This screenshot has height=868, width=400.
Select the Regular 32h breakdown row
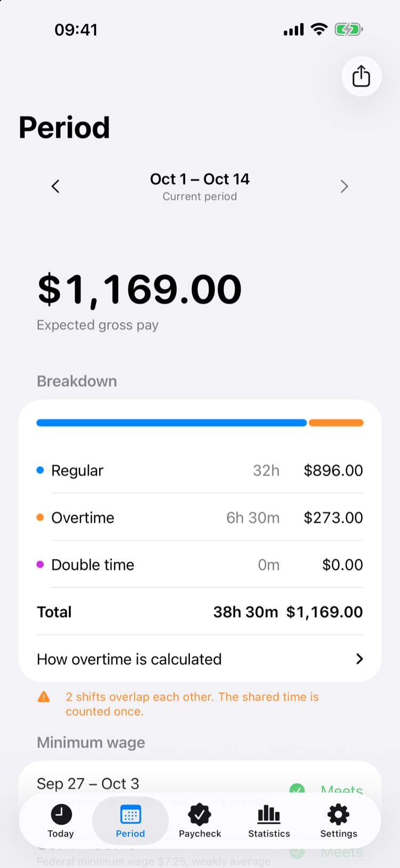point(200,470)
